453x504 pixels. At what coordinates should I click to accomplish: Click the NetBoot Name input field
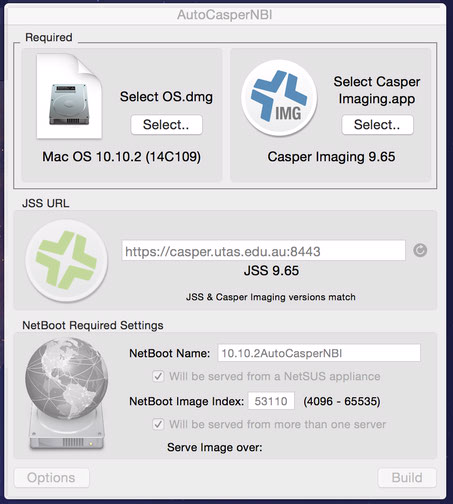click(x=319, y=353)
